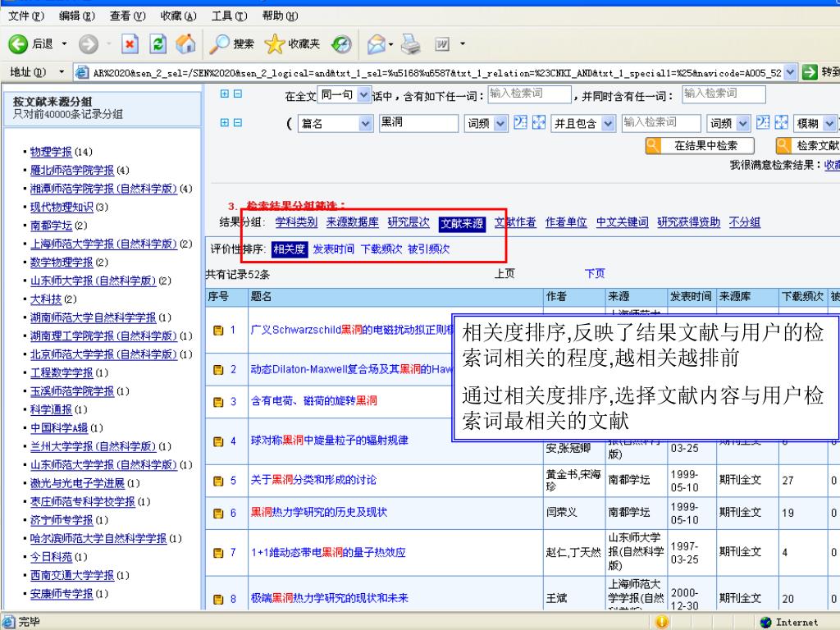
Task: Open article 关于黑洞分类和形成的讨论
Action: pyautogui.click(x=313, y=480)
